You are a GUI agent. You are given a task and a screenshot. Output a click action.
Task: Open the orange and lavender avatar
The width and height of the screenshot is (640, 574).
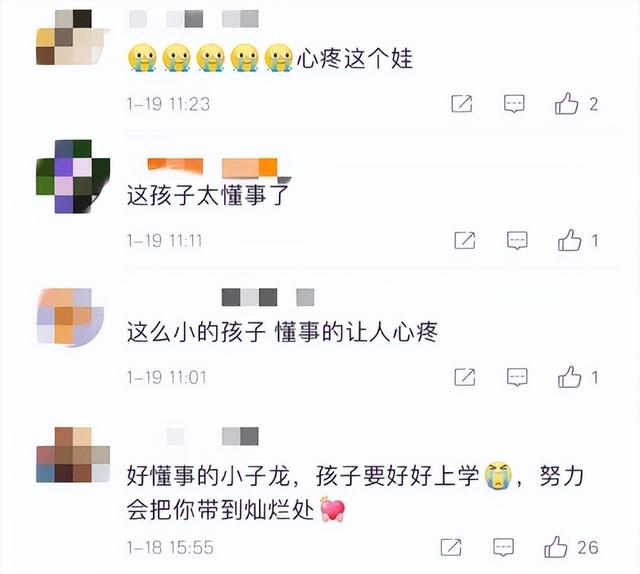click(x=70, y=317)
